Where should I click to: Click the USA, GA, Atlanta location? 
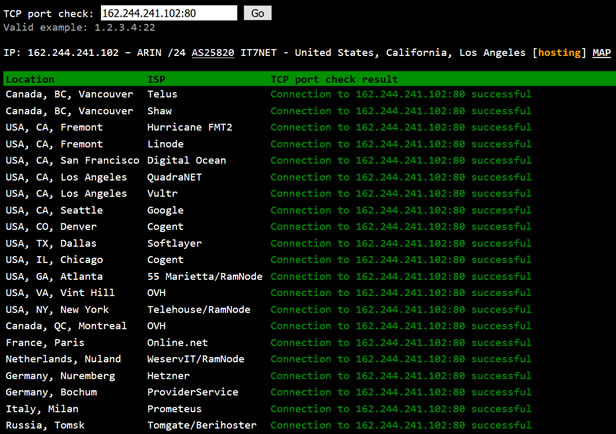pyautogui.click(x=54, y=277)
